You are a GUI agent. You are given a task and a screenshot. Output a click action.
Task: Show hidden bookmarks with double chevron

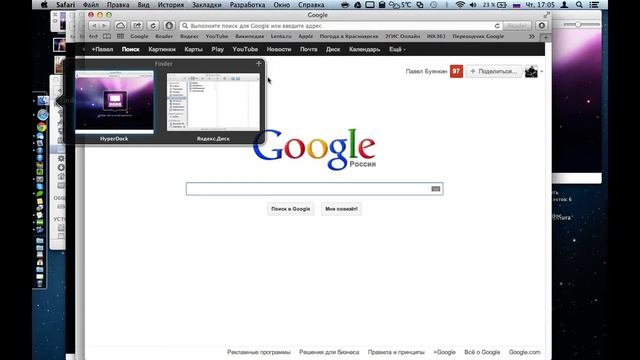(531, 36)
